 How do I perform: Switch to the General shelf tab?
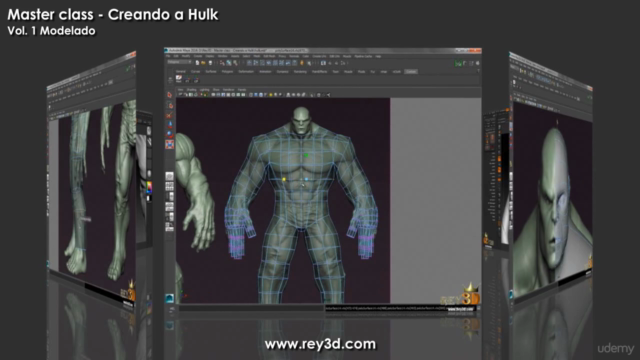(x=181, y=71)
